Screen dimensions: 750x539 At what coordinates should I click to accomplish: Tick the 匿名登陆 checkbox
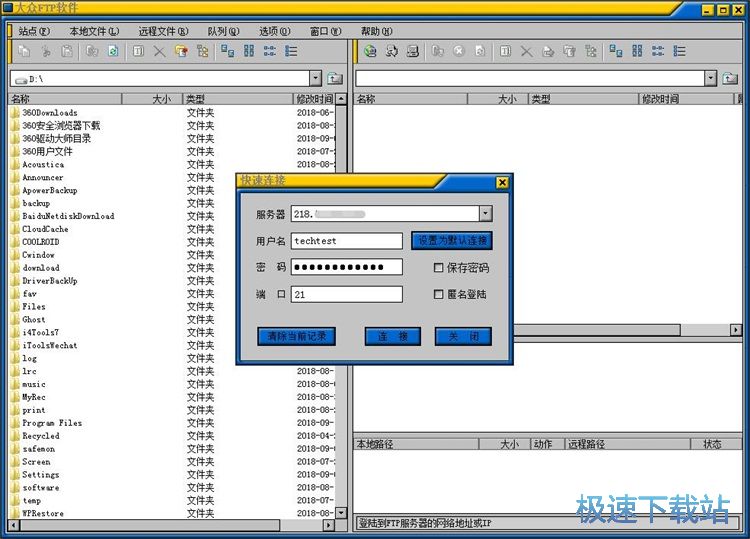click(438, 294)
